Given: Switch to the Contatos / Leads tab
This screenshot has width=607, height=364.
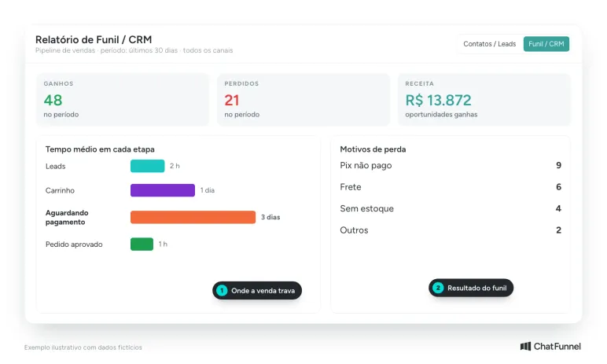Looking at the screenshot, I should pos(489,44).
